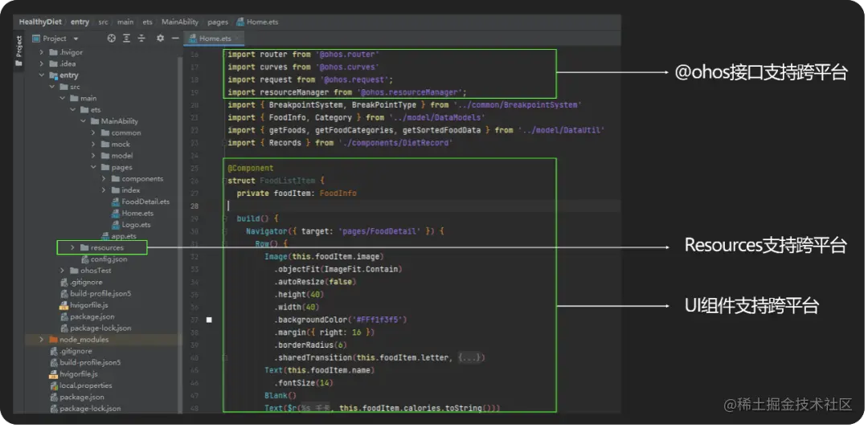Click the MainAbility folder icon
Image resolution: width=868 pixels, height=428 pixels.
[95, 121]
